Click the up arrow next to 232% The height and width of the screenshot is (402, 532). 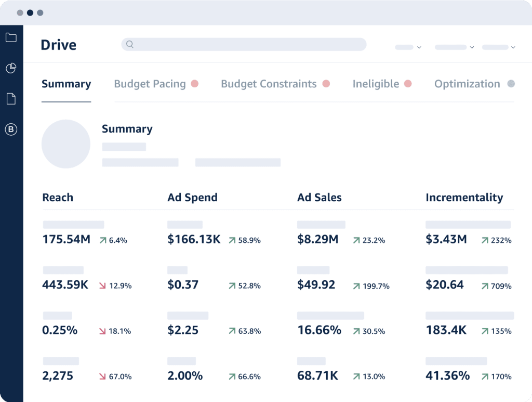coord(485,240)
